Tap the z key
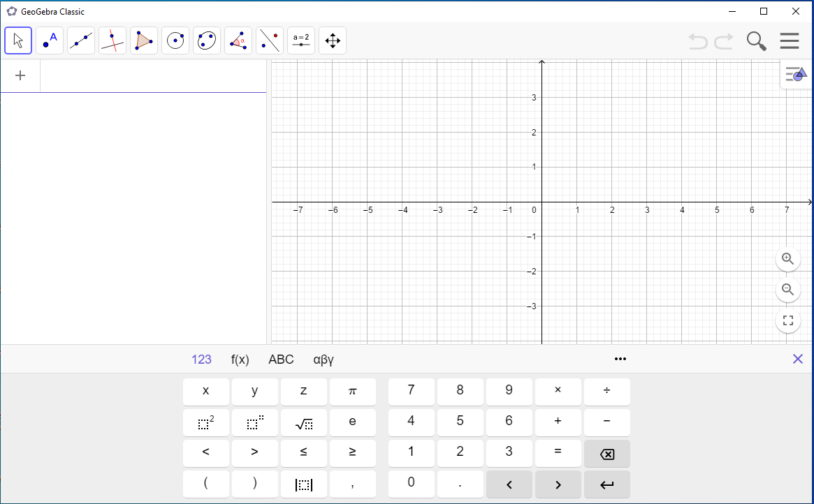This screenshot has height=504, width=814. pyautogui.click(x=304, y=392)
